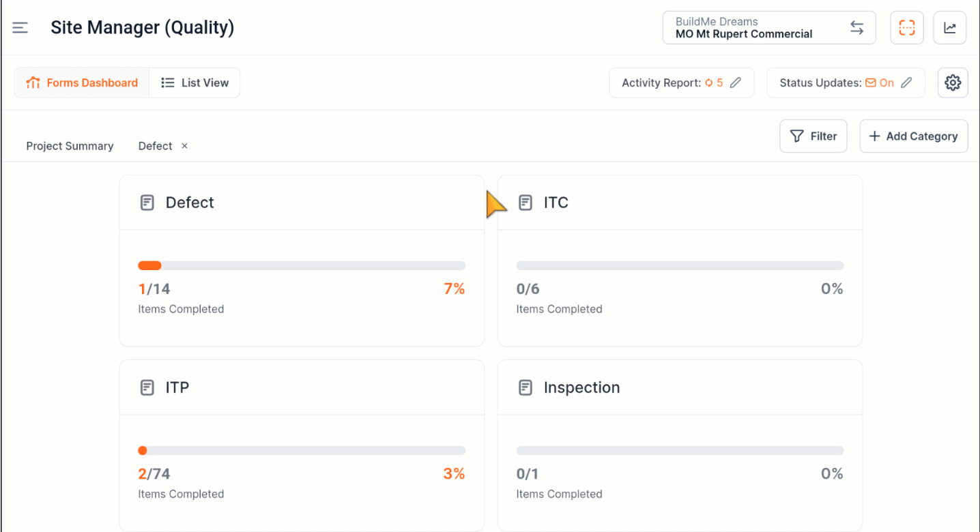The image size is (980, 532).
Task: Toggle Status Updates On setting
Action: [880, 83]
